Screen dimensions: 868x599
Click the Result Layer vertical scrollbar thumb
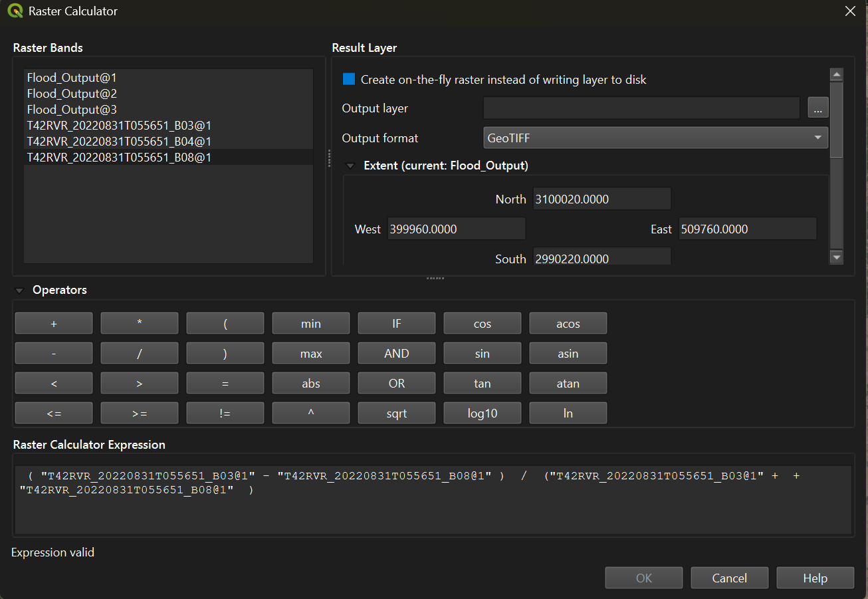(x=837, y=120)
